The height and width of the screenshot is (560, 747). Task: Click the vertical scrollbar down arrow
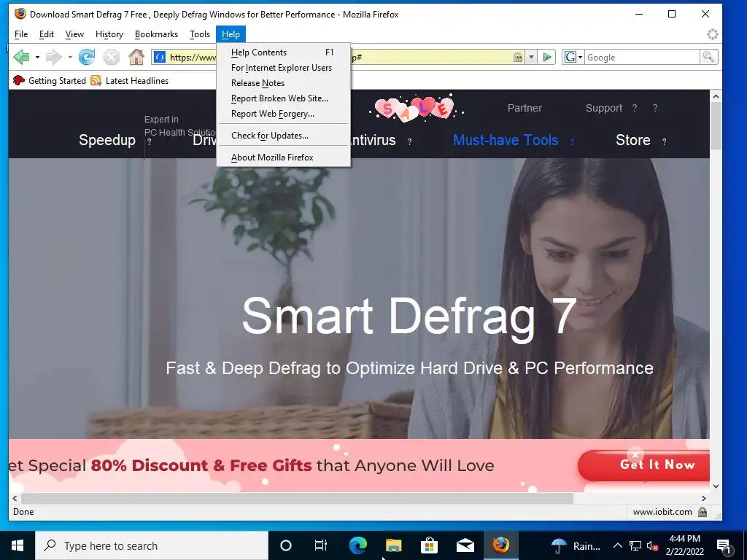click(716, 486)
